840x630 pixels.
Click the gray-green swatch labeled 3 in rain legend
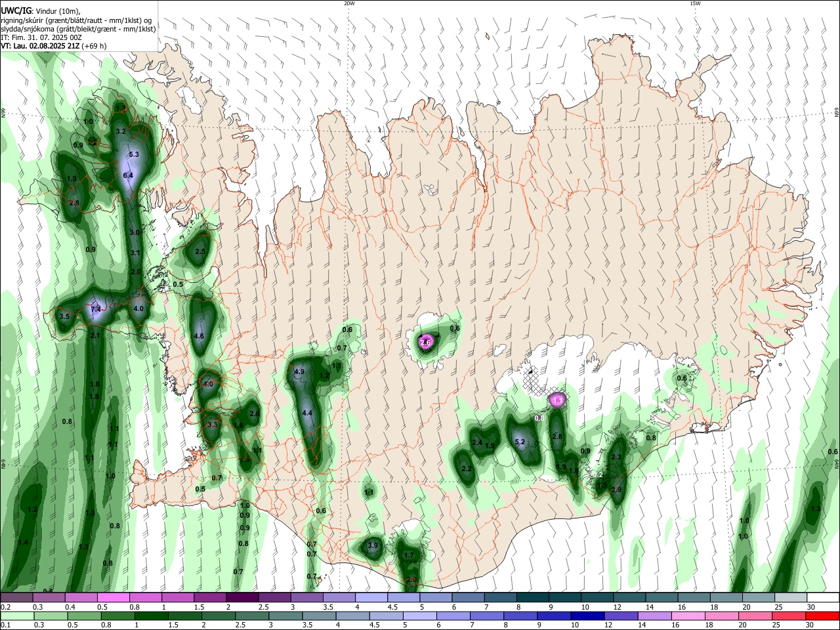[x=286, y=616]
